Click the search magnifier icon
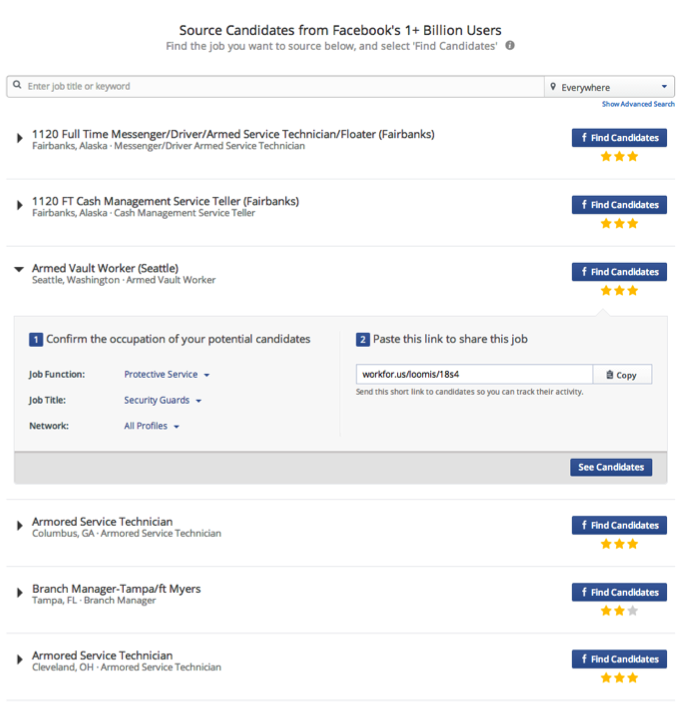679x708 pixels. tap(17, 87)
